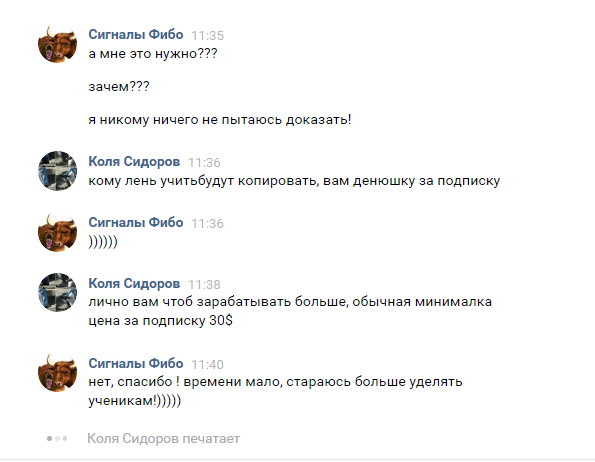The image size is (595, 462).
Task: Select message 'я никому ничего не пытаюсь доказать!'
Action: (220, 120)
